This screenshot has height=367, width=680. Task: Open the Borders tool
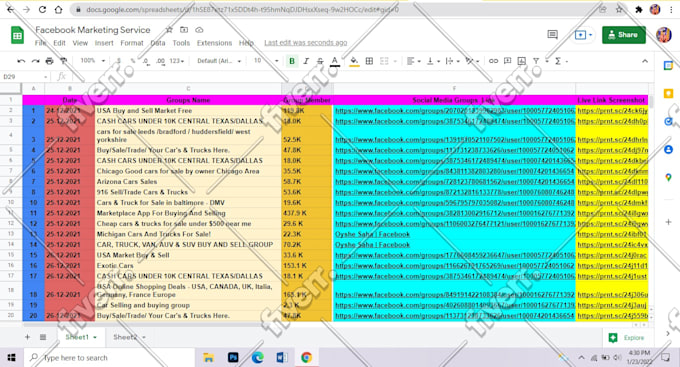pos(369,61)
